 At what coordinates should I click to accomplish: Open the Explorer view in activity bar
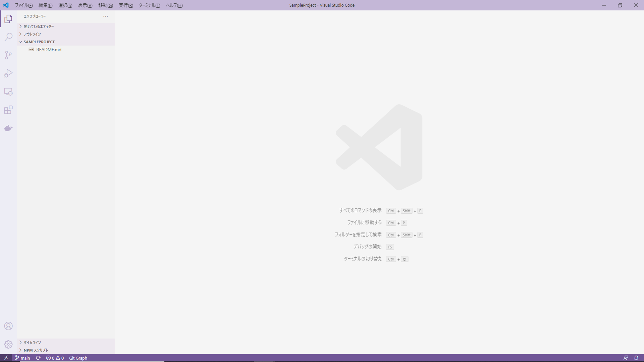tap(8, 19)
